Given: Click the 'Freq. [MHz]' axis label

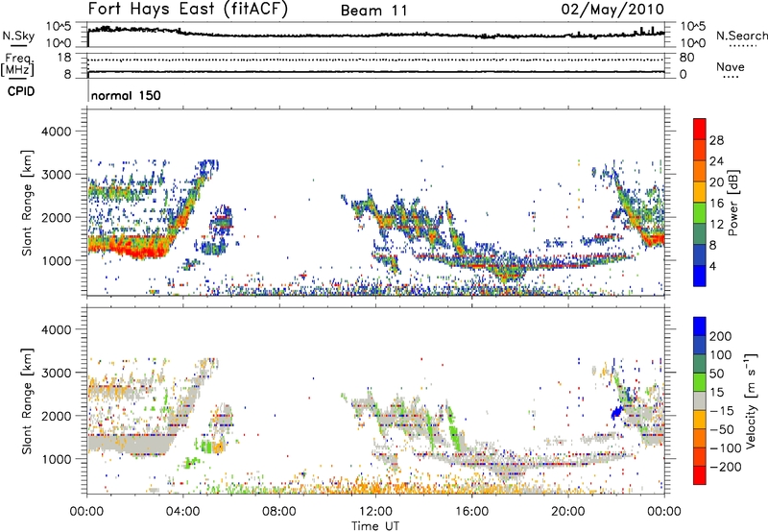Looking at the screenshot, I should click(17, 64).
